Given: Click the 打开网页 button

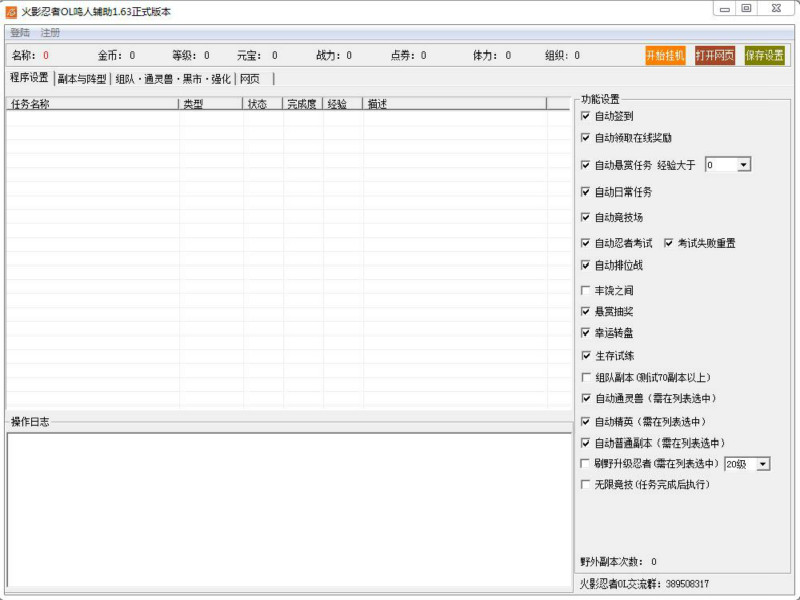Looking at the screenshot, I should [x=714, y=55].
